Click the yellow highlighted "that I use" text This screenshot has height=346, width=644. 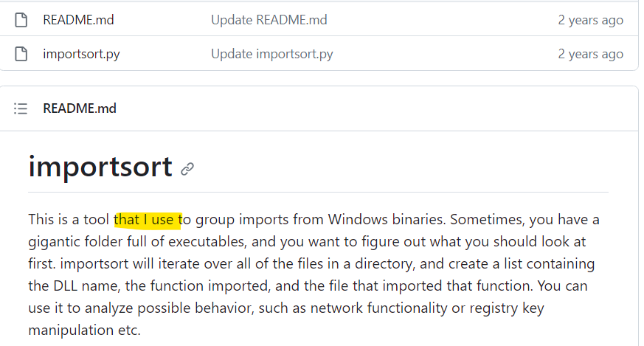pyautogui.click(x=148, y=219)
